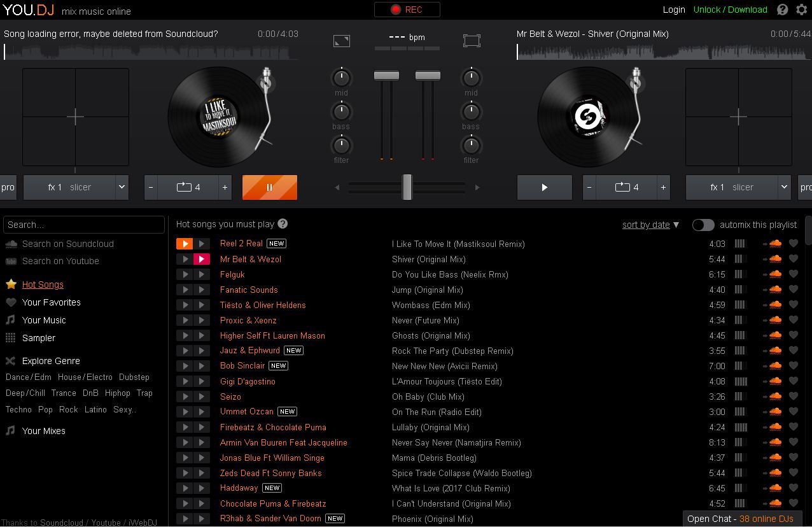Click the right channel volume fader handle
This screenshot has width=812, height=527.
pos(428,76)
